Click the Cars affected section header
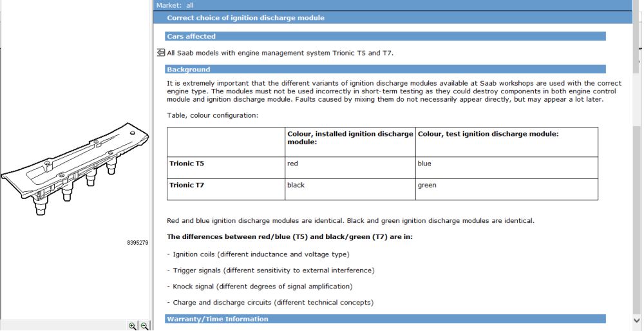Viewport: 644px width, 331px height. click(x=385, y=36)
